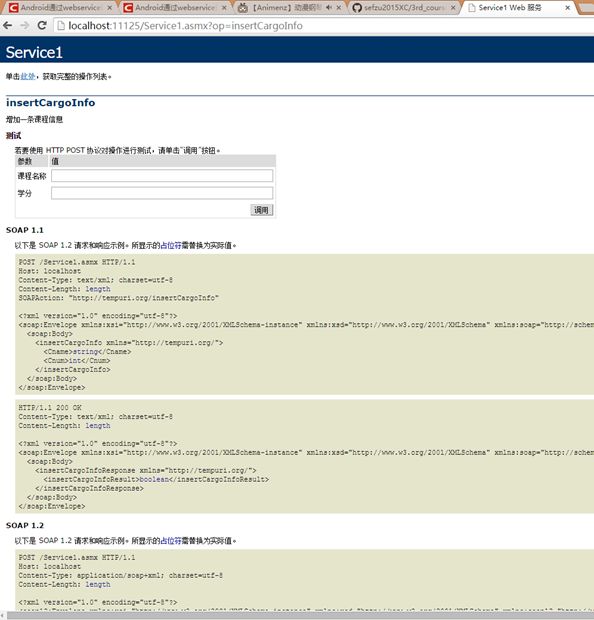Switch to the second Android webservice tab

pos(174,8)
